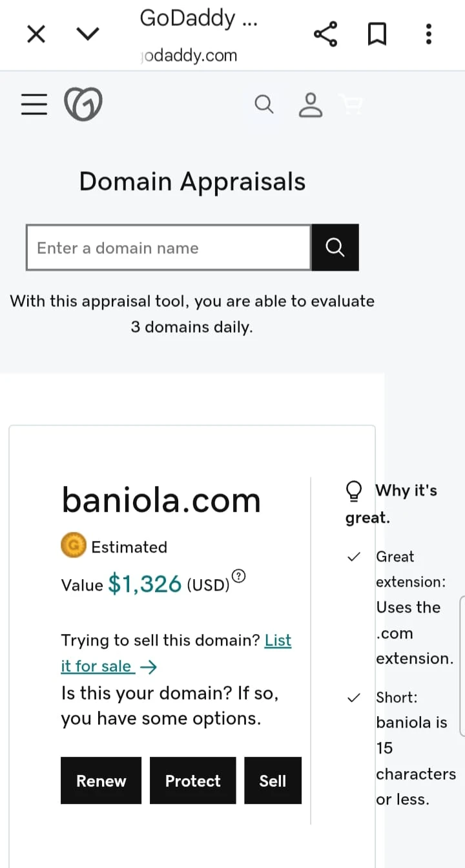Image resolution: width=465 pixels, height=868 pixels.
Task: Close the browser tab with X icon
Action: pyautogui.click(x=36, y=34)
